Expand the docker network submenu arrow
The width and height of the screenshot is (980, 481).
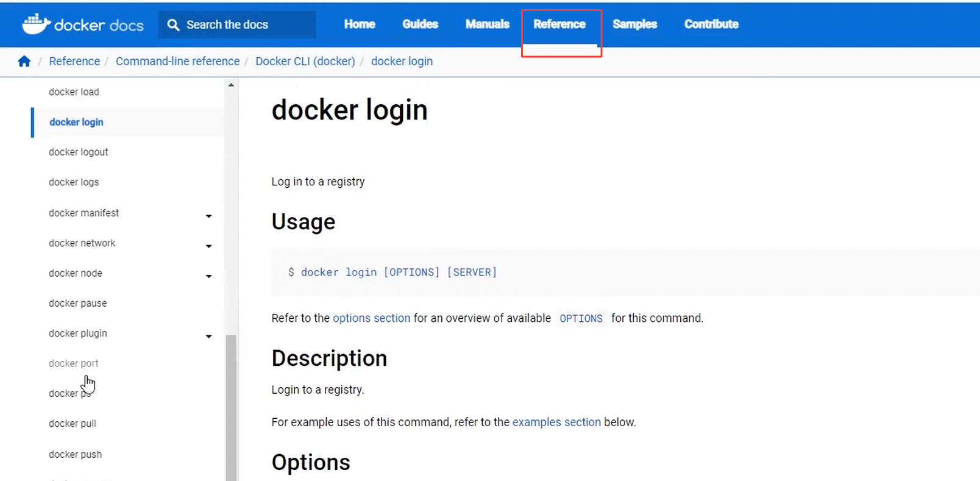click(x=208, y=246)
